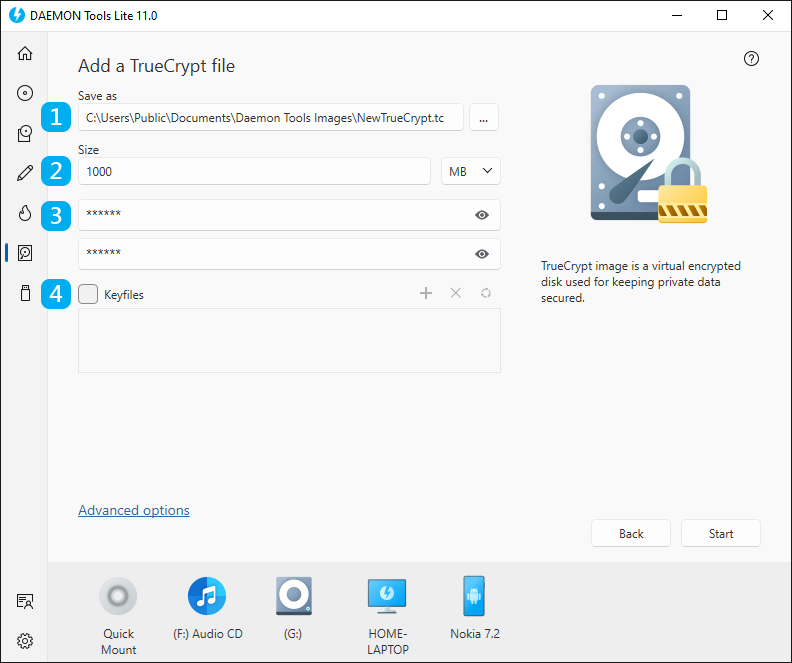Click the confirm password field
This screenshot has width=792, height=663.
pos(289,254)
